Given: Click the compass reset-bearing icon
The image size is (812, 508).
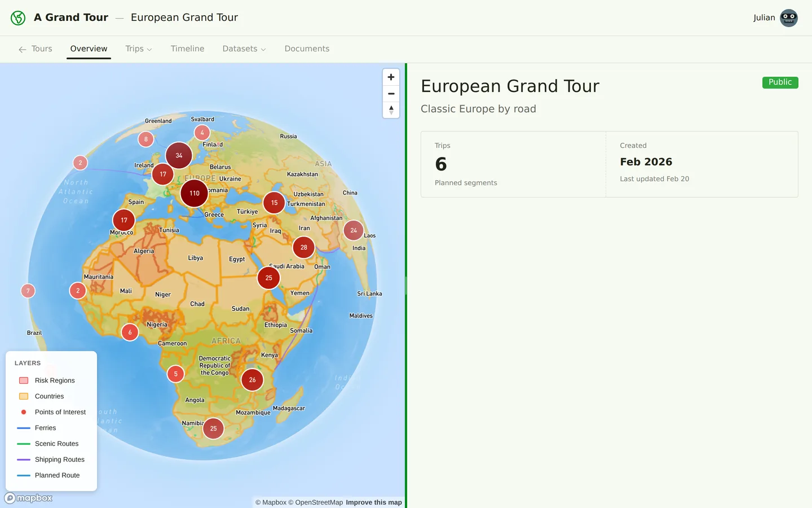Looking at the screenshot, I should click(391, 110).
